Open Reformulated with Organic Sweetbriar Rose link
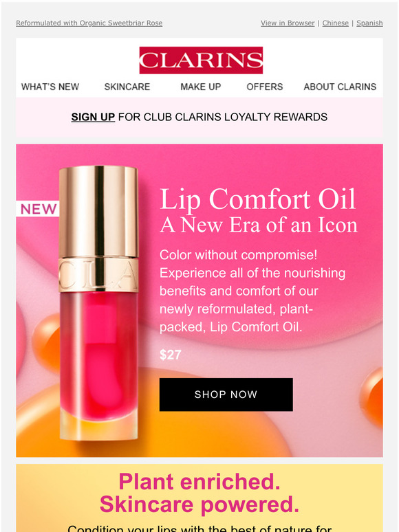Viewport: 399px width, 532px height. pos(89,23)
